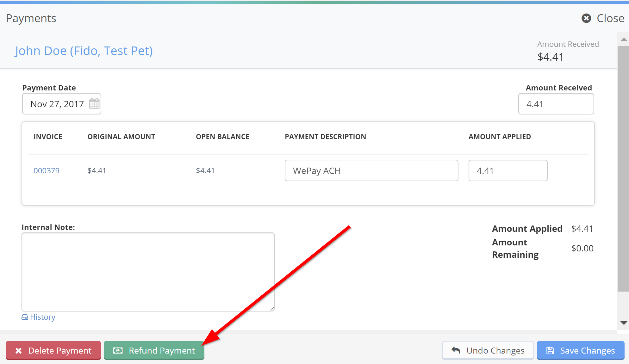Viewport: 629px width, 364px height.
Task: Focus the Payment Date field
Action: [x=62, y=104]
